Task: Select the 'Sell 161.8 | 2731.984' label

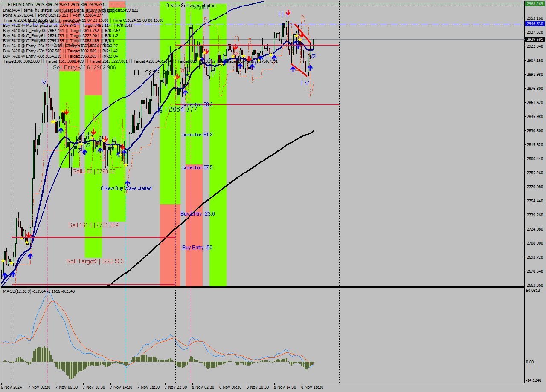Action: click(x=93, y=225)
